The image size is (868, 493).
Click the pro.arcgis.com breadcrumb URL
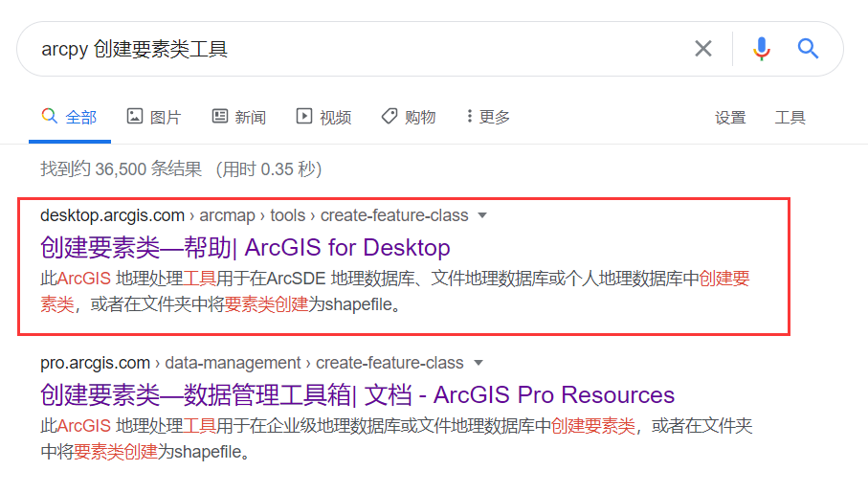252,363
